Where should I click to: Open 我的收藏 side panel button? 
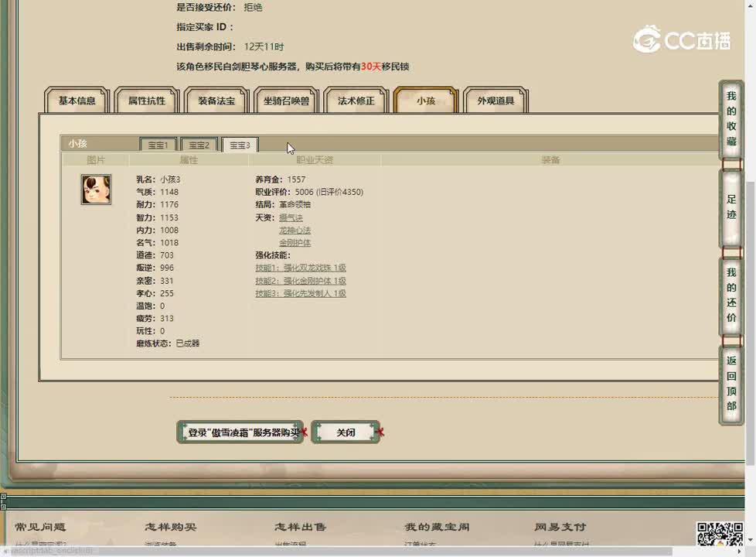pyautogui.click(x=731, y=119)
